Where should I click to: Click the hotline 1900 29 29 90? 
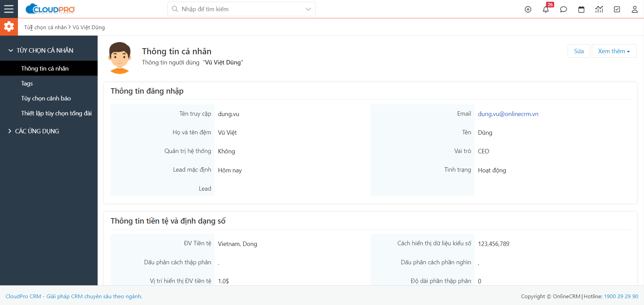point(621,296)
